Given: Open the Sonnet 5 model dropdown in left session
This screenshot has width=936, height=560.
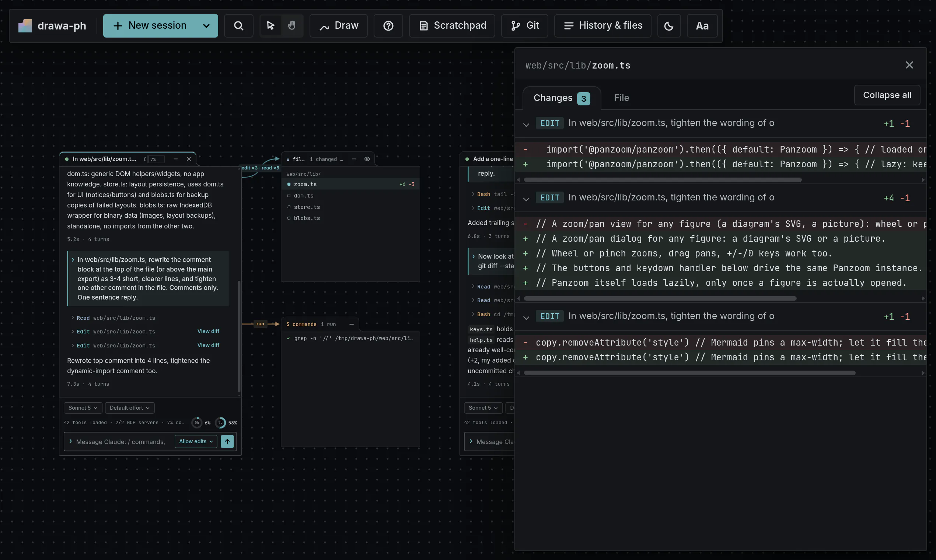Looking at the screenshot, I should pos(83,407).
